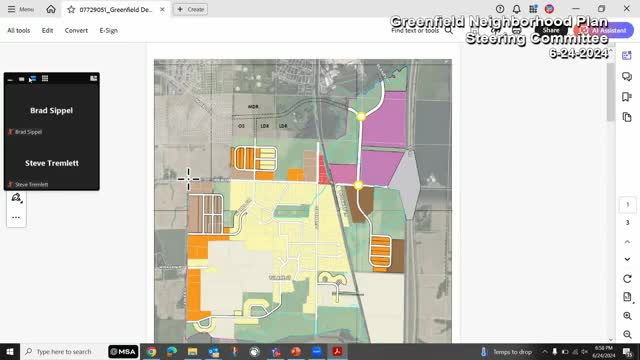The width and height of the screenshot is (640, 360).
Task: Open the notifications bell
Action: tap(516, 9)
